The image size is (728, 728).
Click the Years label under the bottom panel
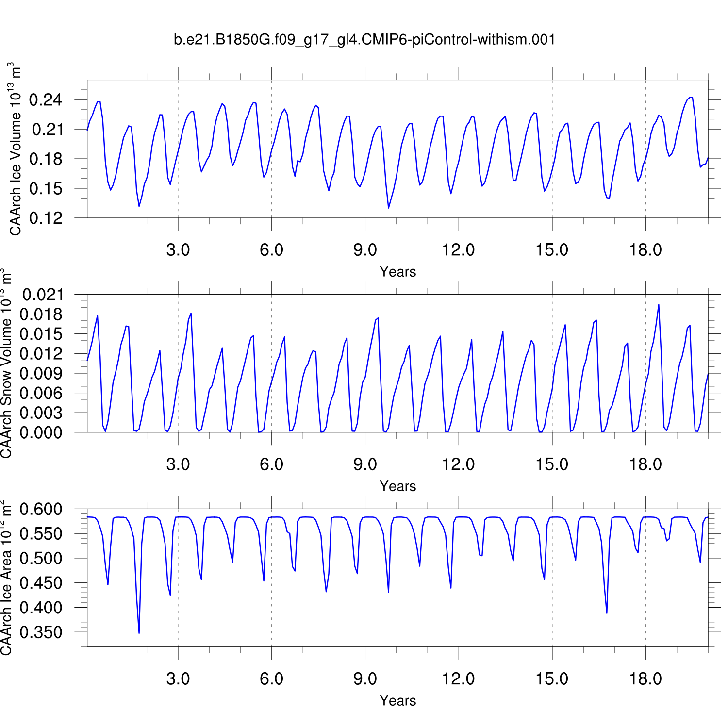tap(397, 701)
